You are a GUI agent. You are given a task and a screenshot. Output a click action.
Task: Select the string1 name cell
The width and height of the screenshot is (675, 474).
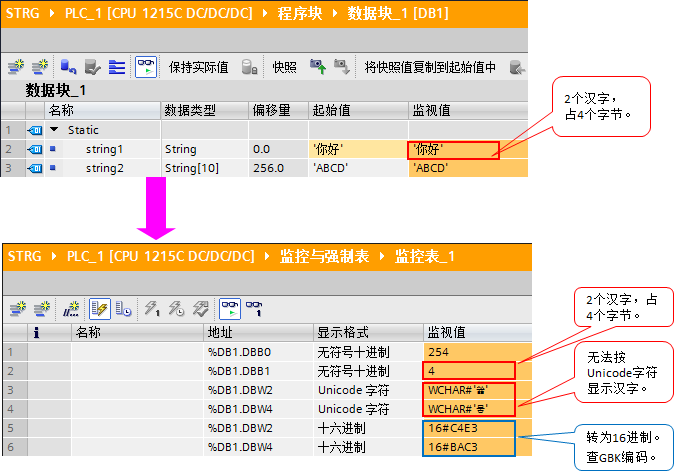pos(104,149)
